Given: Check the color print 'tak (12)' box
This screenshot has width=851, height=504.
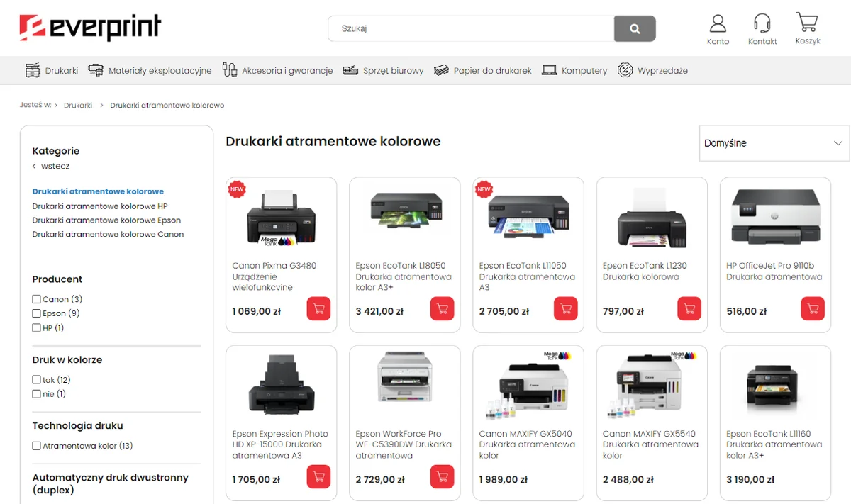Looking at the screenshot, I should 36,380.
